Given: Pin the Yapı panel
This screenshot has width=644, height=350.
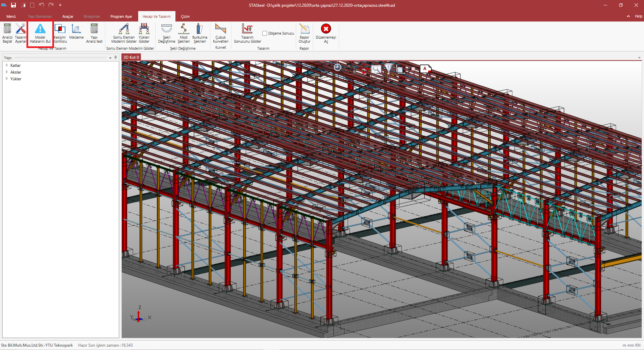Looking at the screenshot, I should (x=116, y=57).
